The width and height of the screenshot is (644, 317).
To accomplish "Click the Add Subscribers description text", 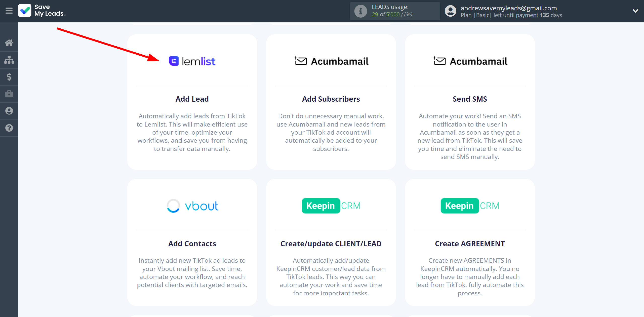I will pos(331,132).
